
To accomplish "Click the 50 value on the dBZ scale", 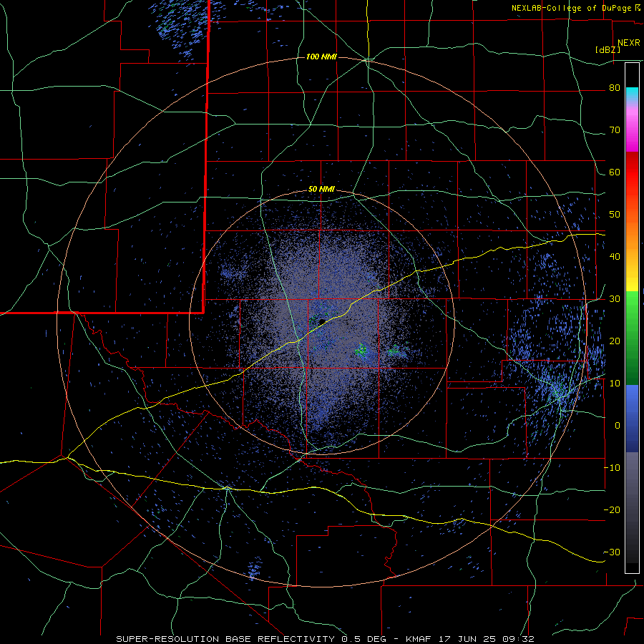I will (x=615, y=215).
